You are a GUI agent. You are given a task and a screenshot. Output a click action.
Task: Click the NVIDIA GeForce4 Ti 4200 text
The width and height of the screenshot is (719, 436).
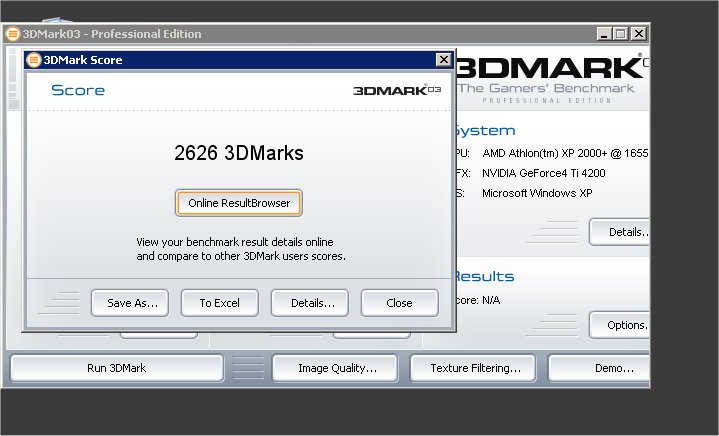543,173
